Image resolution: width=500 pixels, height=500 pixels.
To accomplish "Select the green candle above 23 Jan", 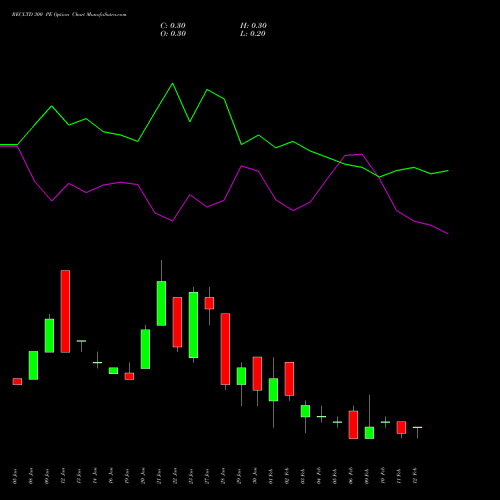I will point(193,325).
